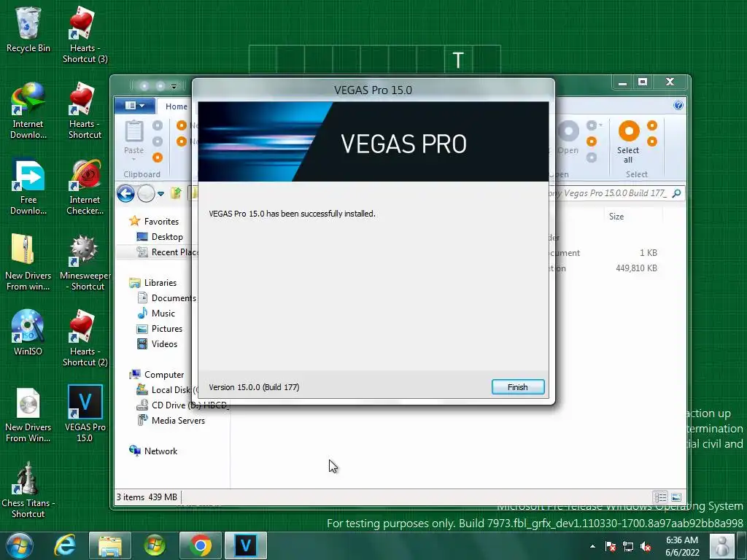Viewport: 747px width, 560px height.
Task: Click the user picture on the taskbar
Action: coord(721,545)
